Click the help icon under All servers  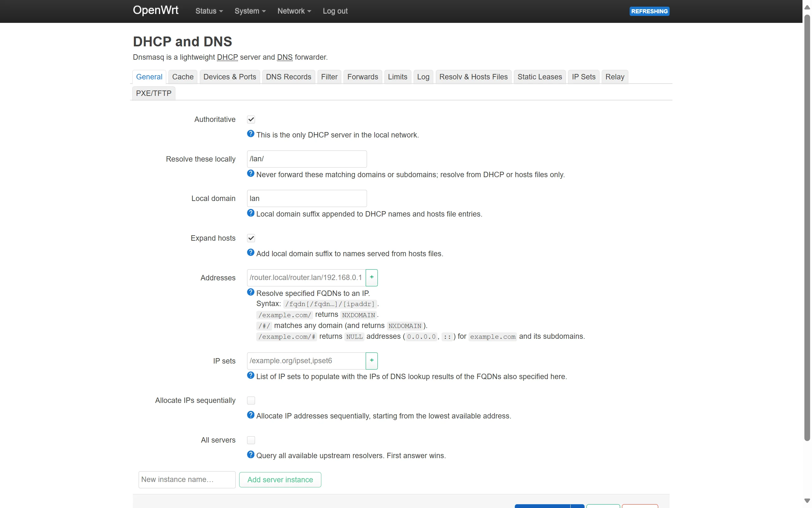251,454
